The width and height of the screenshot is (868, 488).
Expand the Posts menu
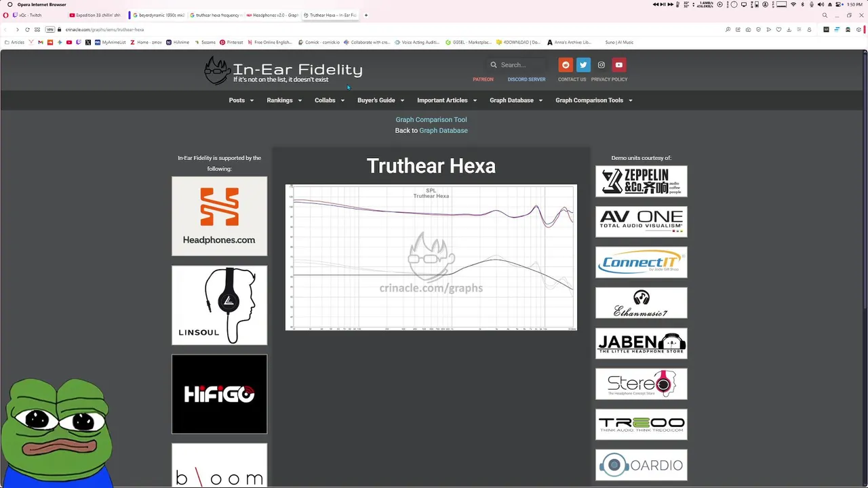241,100
